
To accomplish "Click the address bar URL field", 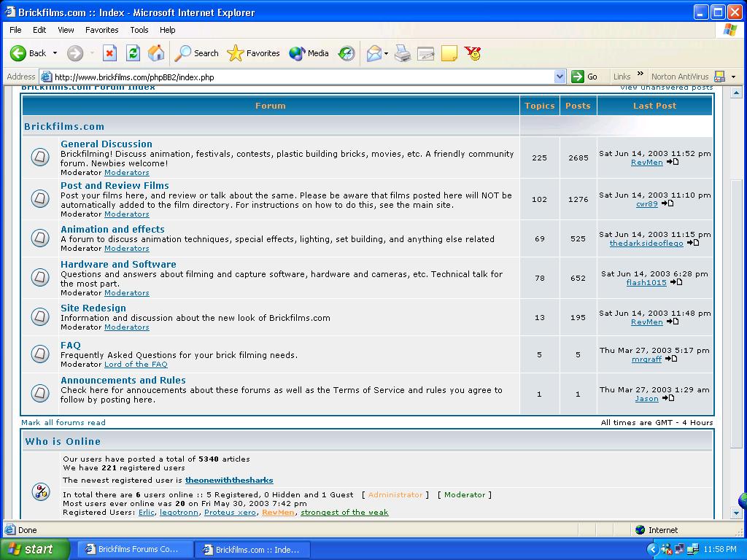I will tap(303, 77).
